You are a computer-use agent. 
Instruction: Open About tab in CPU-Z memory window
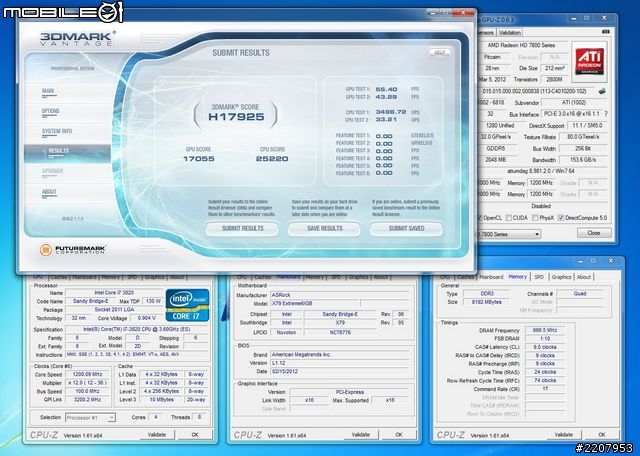click(584, 277)
